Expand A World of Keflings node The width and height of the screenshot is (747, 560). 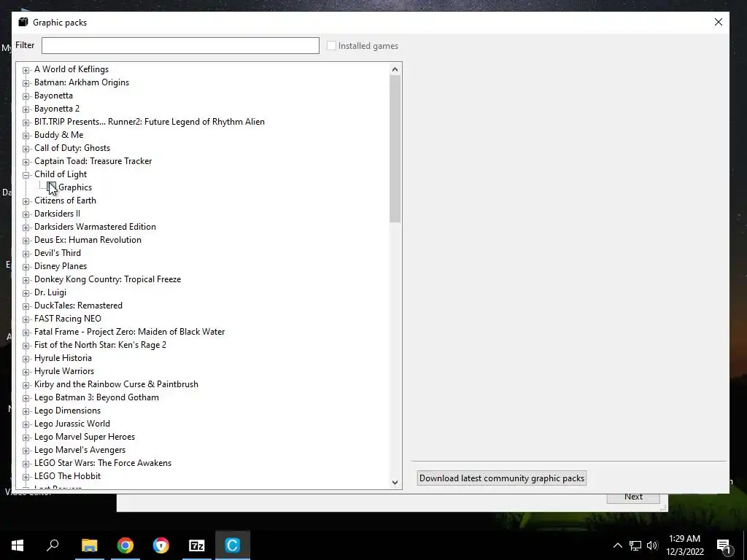pyautogui.click(x=26, y=70)
